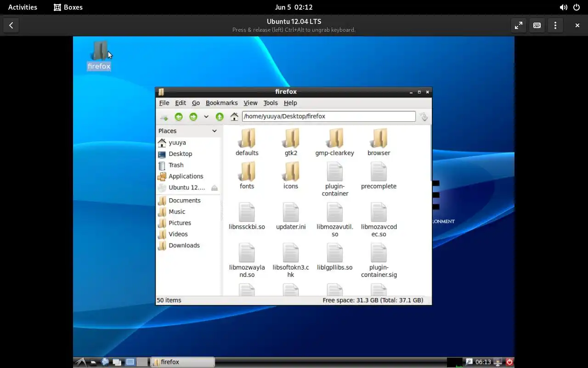The image size is (588, 368).
Task: Launch file manager from the taskbar
Action: (93, 362)
